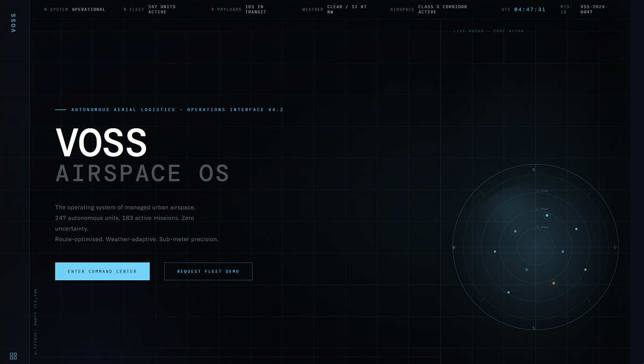Click the 2.0km range ring label
The image size is (644, 364).
[x=542, y=209]
